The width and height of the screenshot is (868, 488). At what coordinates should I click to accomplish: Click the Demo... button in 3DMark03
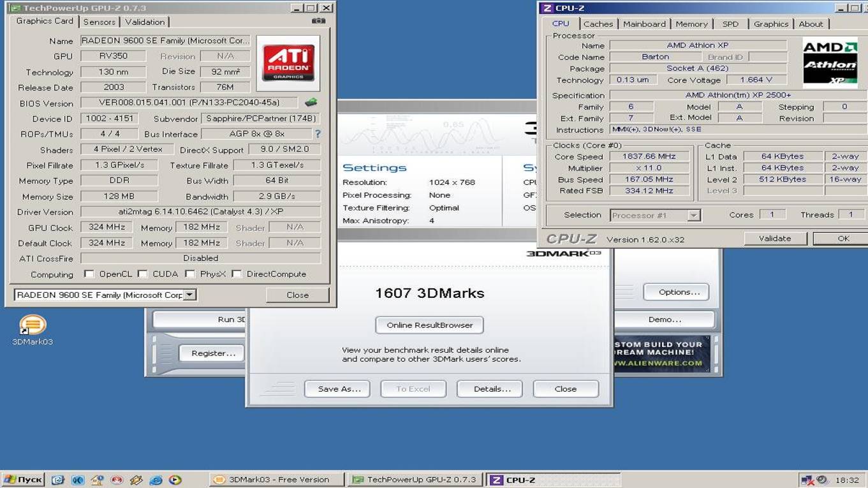pos(664,320)
